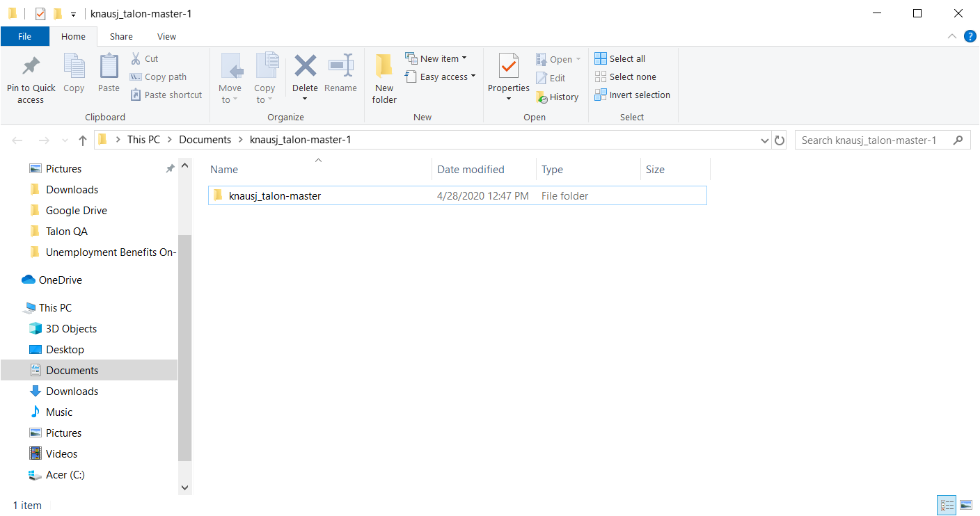Cut the selected item
The image size is (980, 516).
(x=145, y=59)
